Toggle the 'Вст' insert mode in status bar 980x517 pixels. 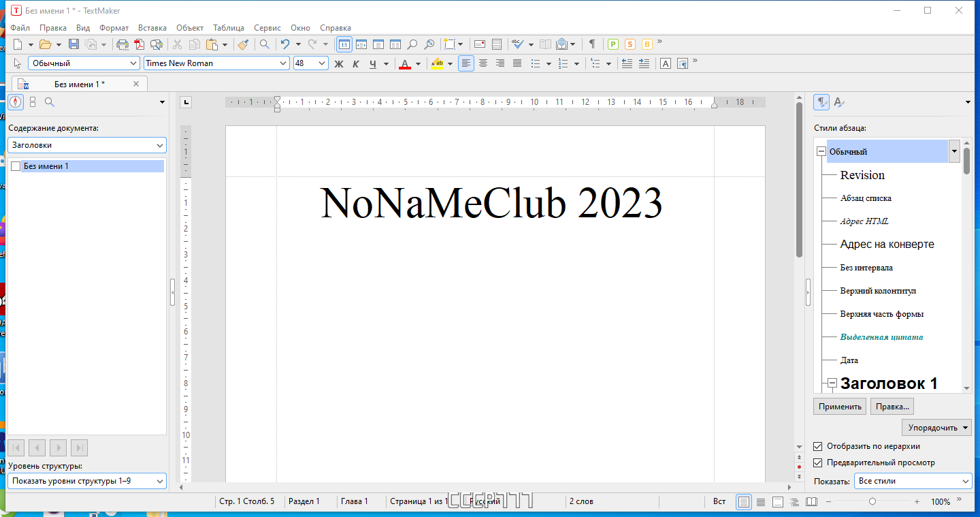(719, 501)
